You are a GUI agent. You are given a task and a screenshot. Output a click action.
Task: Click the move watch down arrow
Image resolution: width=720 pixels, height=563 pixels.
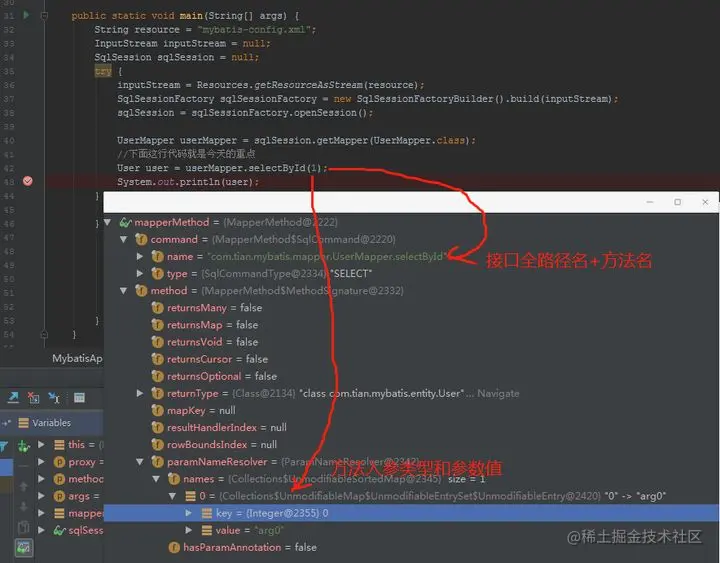[24, 507]
